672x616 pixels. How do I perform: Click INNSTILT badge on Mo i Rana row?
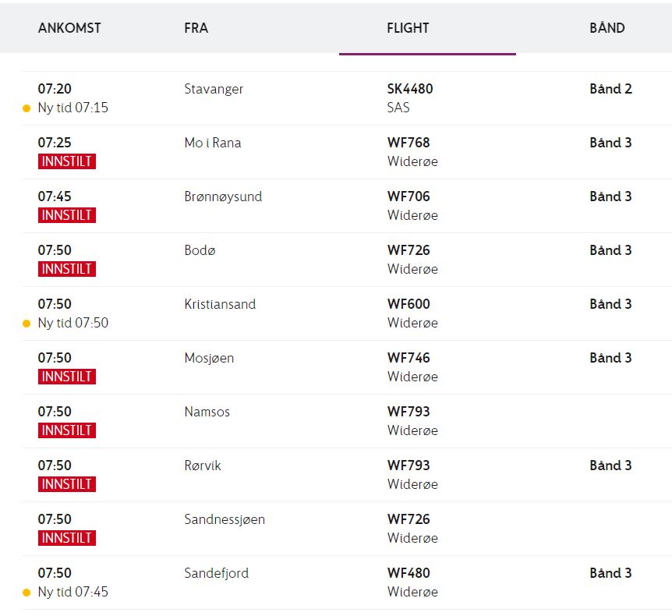click(x=67, y=161)
